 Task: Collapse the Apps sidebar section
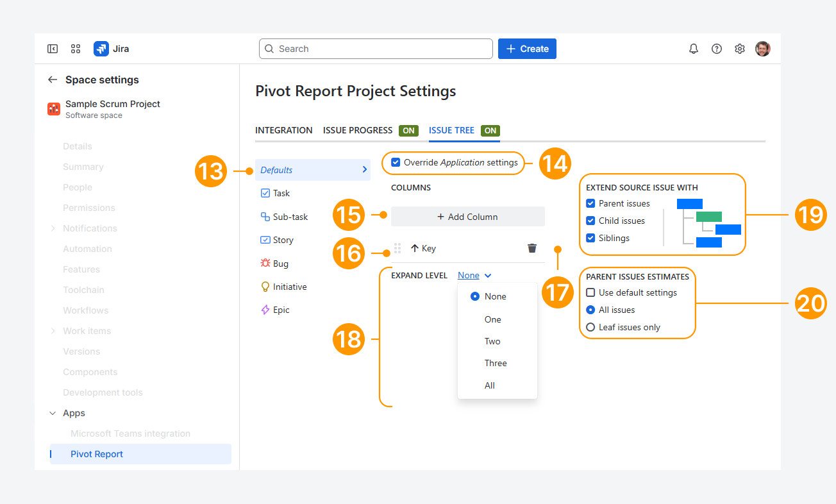coord(53,413)
